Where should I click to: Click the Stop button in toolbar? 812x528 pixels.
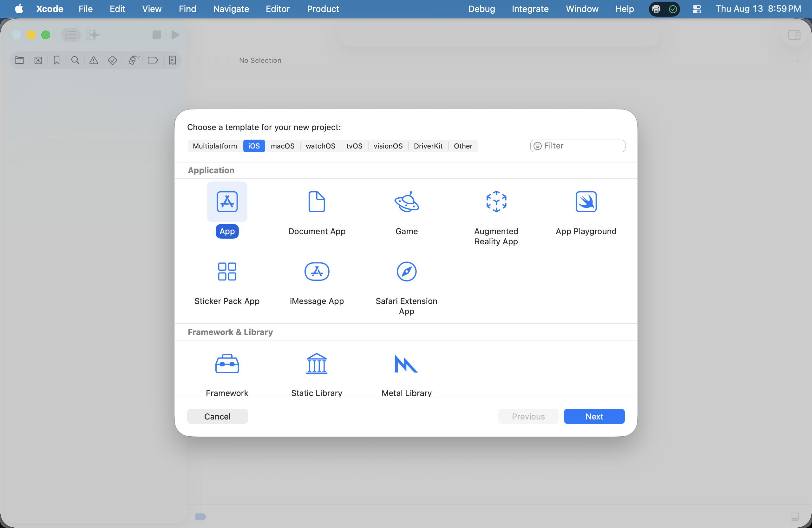[157, 35]
